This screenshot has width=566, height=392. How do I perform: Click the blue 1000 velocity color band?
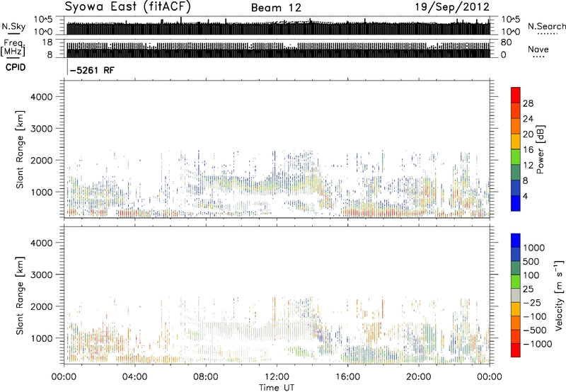tap(516, 241)
